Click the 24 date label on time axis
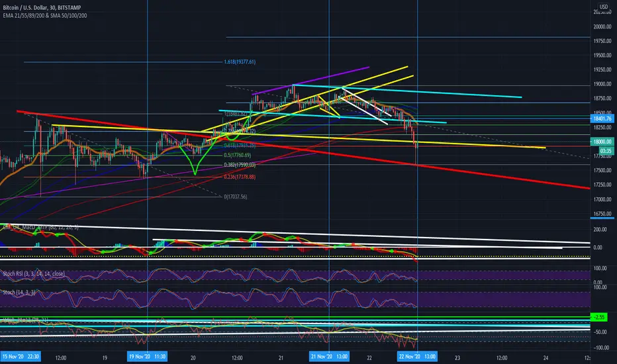 click(546, 357)
